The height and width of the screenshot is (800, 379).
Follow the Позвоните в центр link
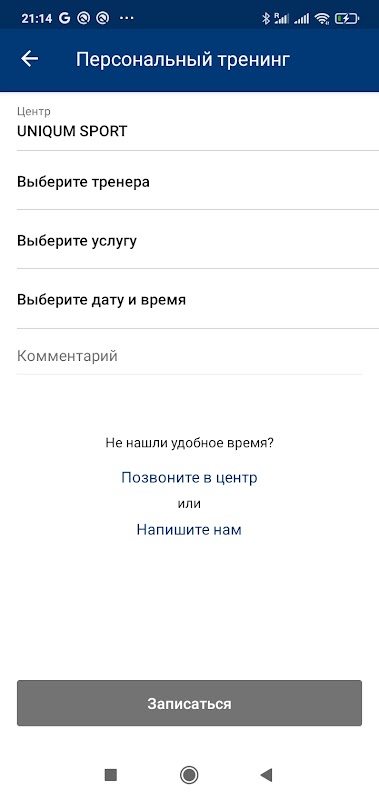[189, 478]
